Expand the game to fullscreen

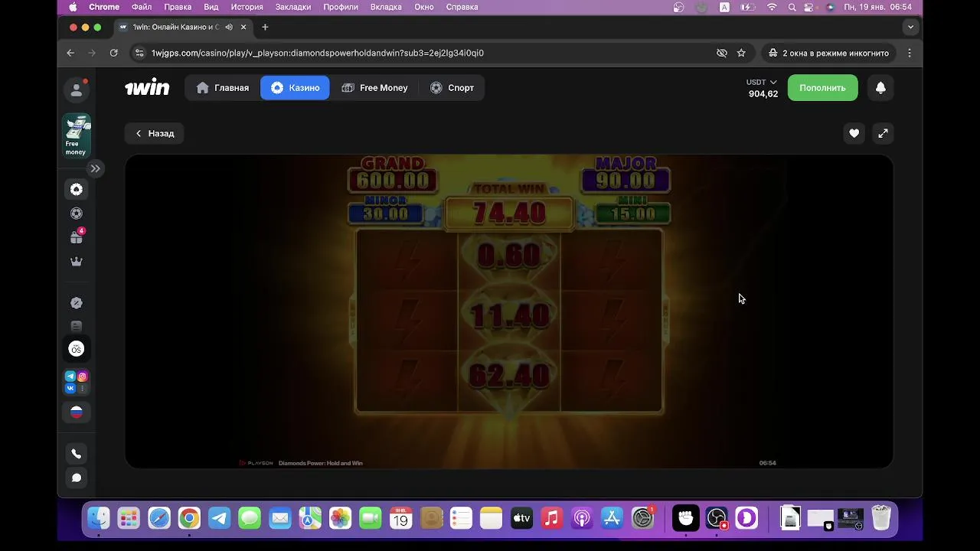click(883, 133)
